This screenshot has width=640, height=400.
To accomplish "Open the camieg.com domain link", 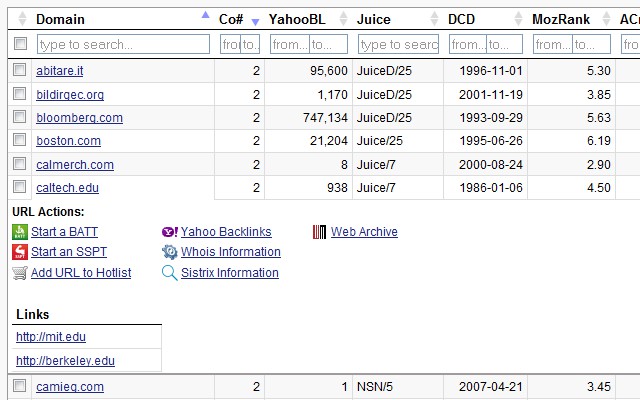I will pos(70,387).
